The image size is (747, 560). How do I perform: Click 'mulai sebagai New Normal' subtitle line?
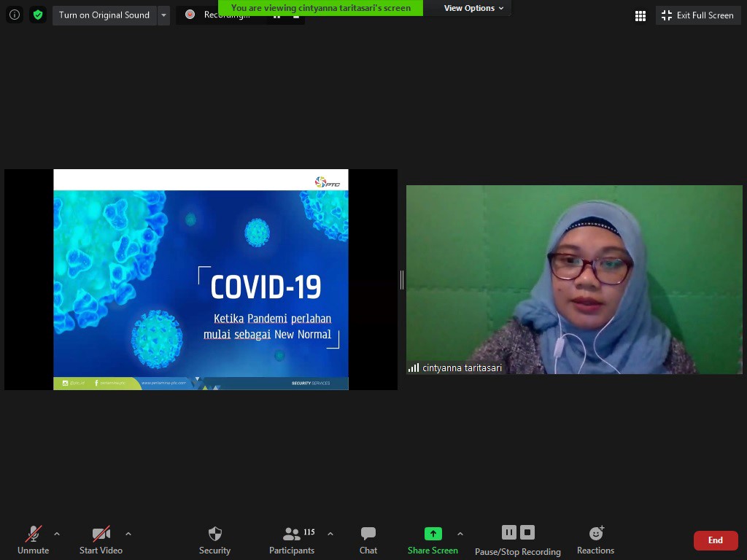point(267,334)
